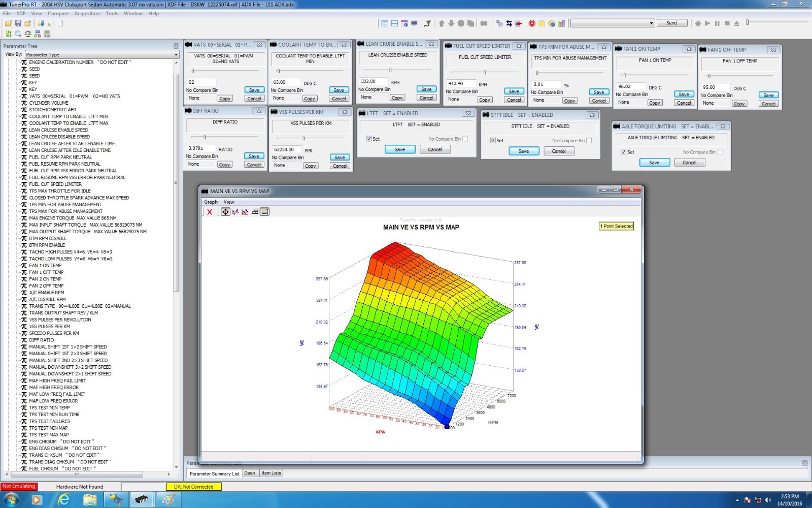Save the FUEL CUT SPEED LIMITER value

pos(514,91)
